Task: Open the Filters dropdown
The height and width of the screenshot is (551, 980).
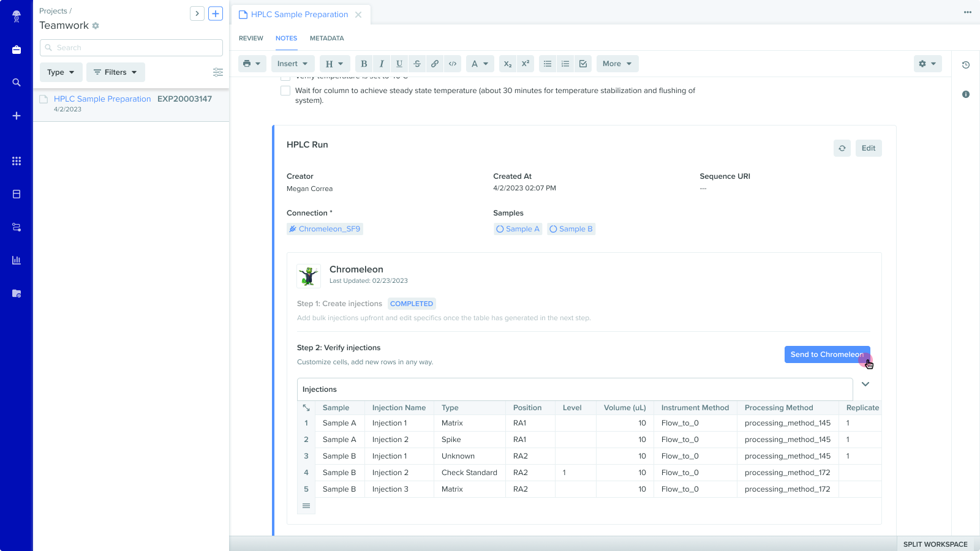Action: [x=116, y=72]
